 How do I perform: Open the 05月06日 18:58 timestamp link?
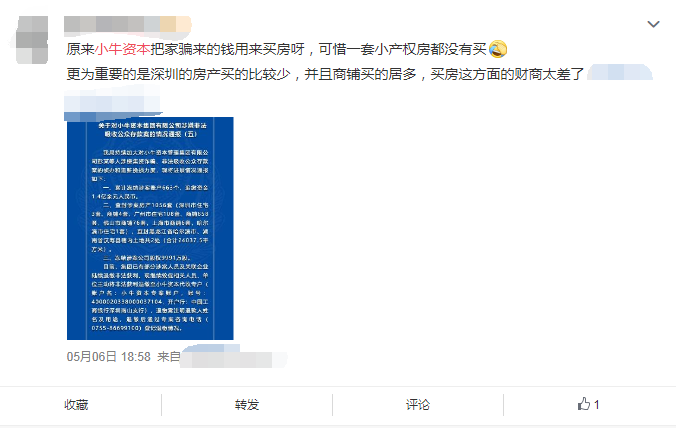(x=109, y=357)
